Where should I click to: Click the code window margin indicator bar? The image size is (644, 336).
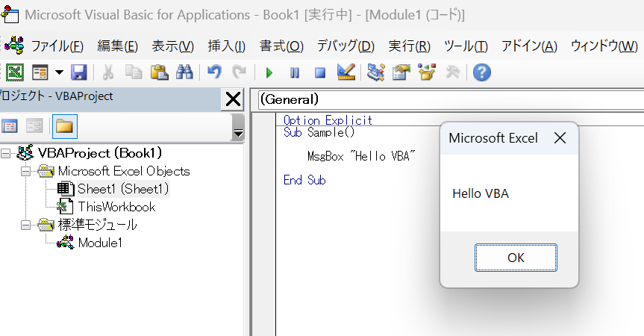(263, 224)
